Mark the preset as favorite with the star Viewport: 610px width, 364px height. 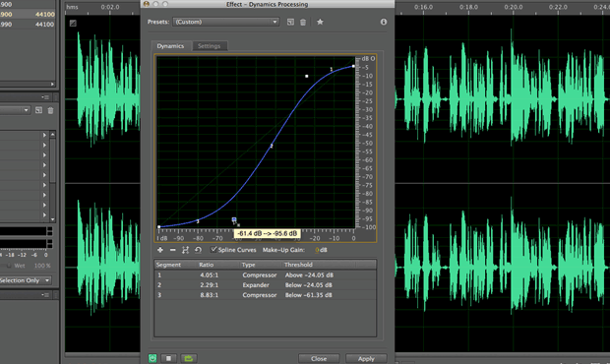pos(320,22)
